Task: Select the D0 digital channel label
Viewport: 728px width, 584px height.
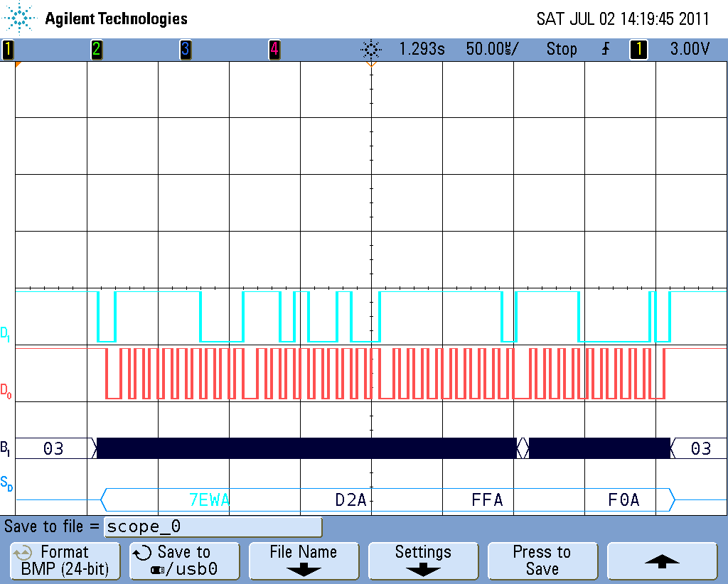Action: (6, 390)
